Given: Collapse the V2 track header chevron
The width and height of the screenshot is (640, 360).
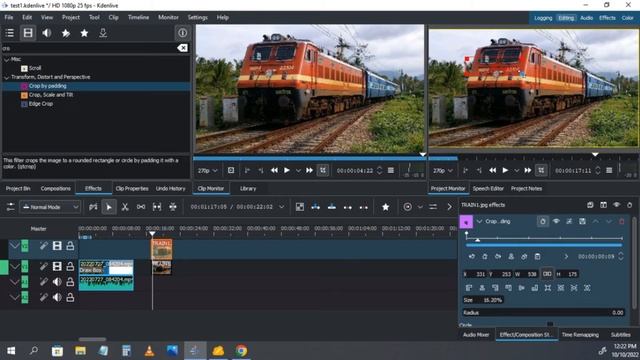Looking at the screenshot, I should point(15,246).
